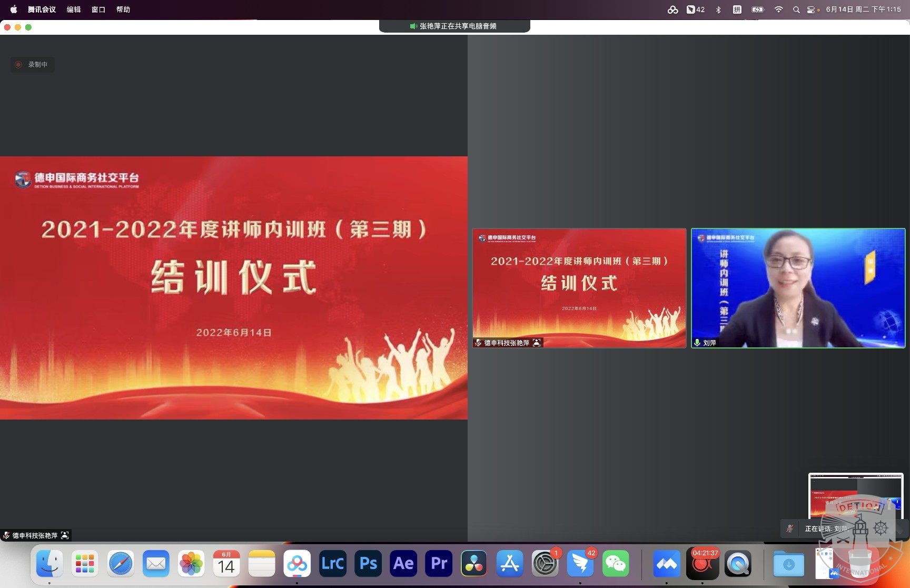Viewport: 910px width, 588px height.
Task: Open Mail from the Dock
Action: pyautogui.click(x=156, y=564)
